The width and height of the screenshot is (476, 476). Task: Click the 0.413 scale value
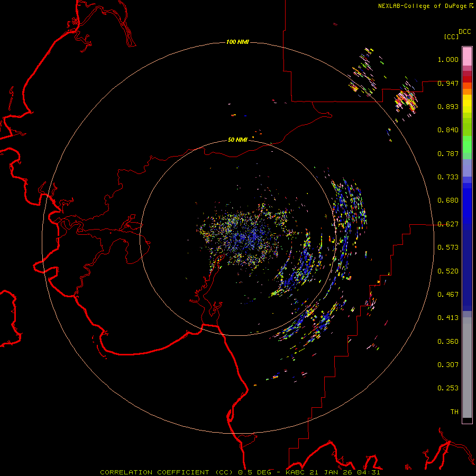pyautogui.click(x=448, y=318)
